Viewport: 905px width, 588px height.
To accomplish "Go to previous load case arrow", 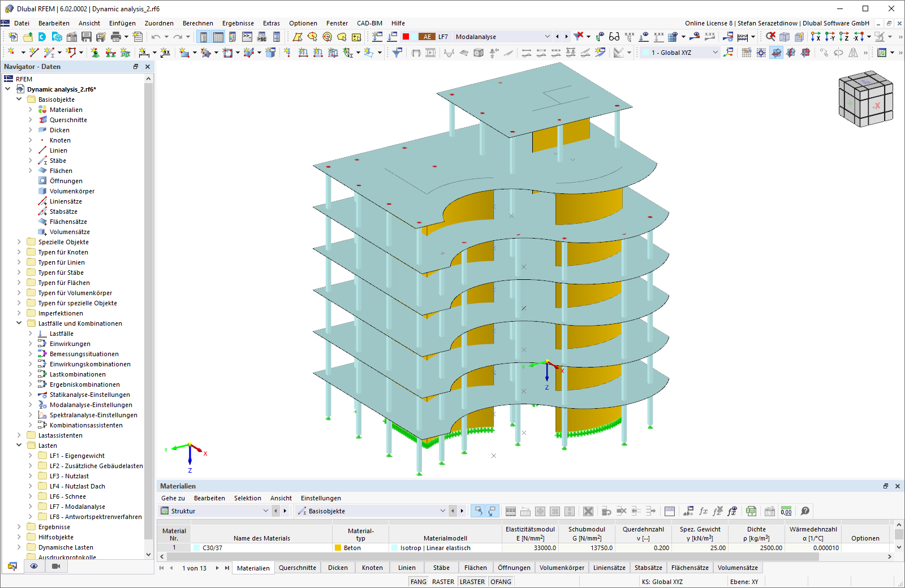I will coord(557,37).
